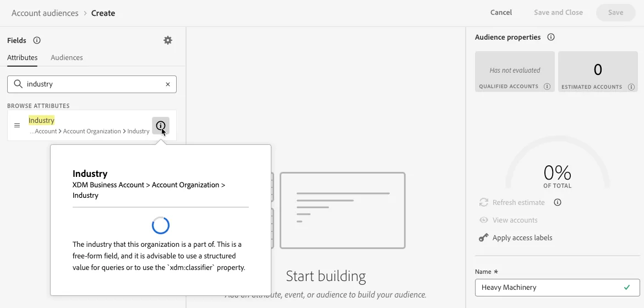Screen dimensions: 644x308
Task: Select the Attributes tab
Action: coord(22,57)
